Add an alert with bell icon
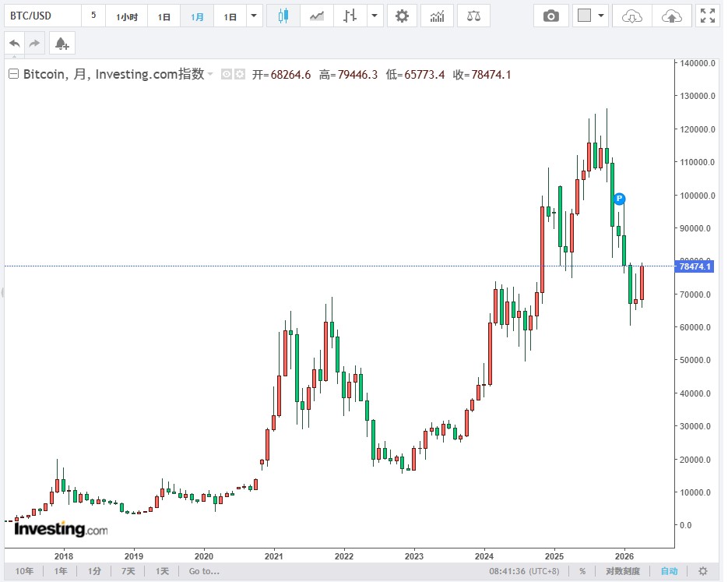728x582 pixels. tap(62, 44)
